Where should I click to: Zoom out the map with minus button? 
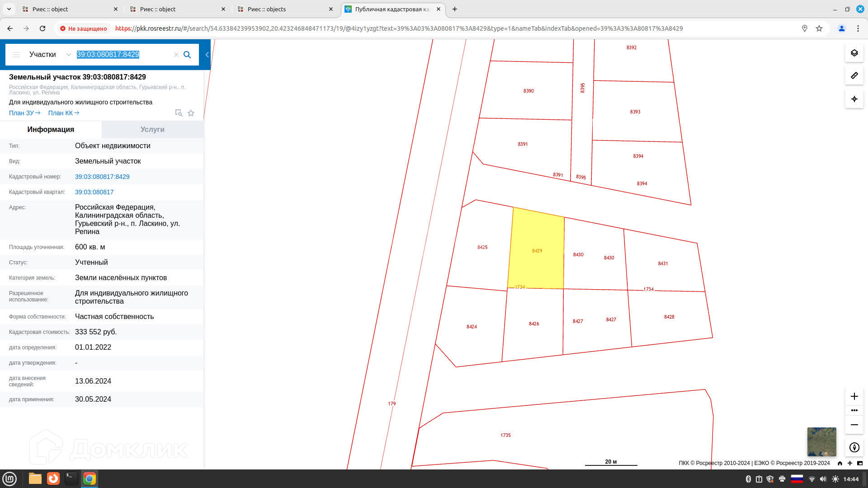pos(854,425)
